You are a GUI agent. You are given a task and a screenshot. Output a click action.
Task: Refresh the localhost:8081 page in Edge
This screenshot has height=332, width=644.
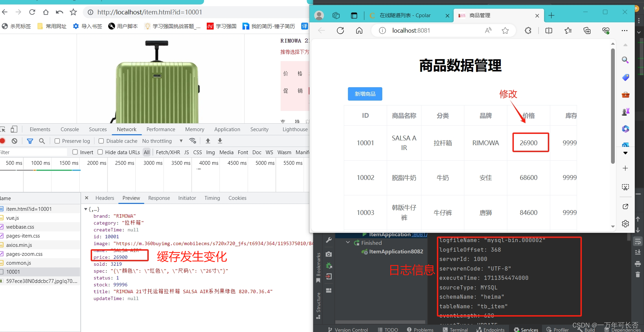coord(340,31)
